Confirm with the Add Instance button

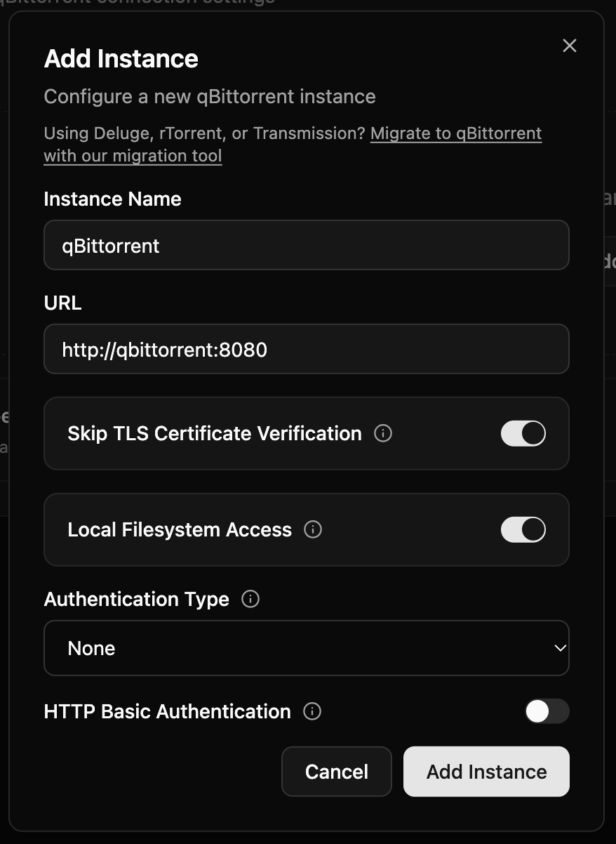[x=487, y=772]
